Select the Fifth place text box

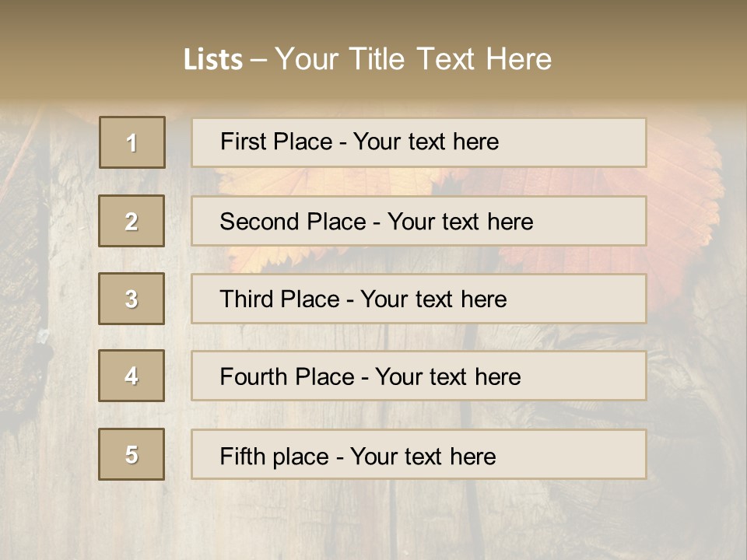(x=419, y=455)
